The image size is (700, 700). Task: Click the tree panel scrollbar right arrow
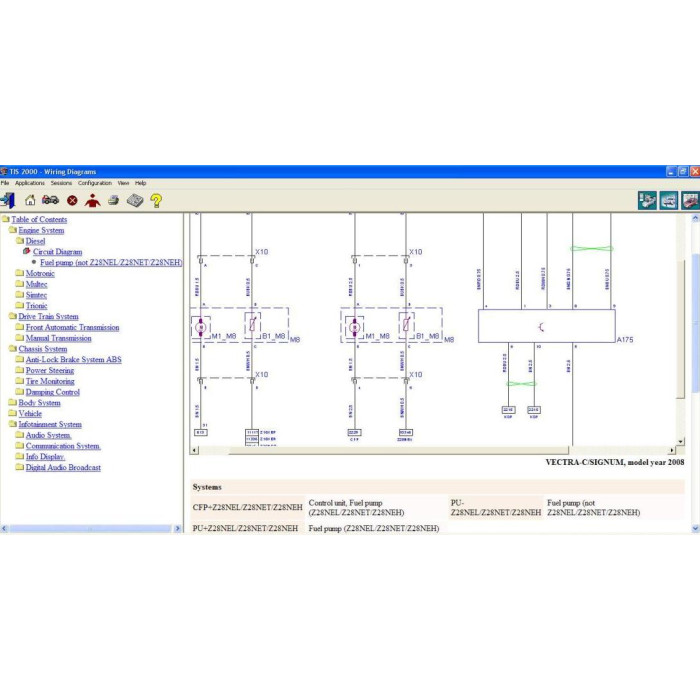(177, 529)
